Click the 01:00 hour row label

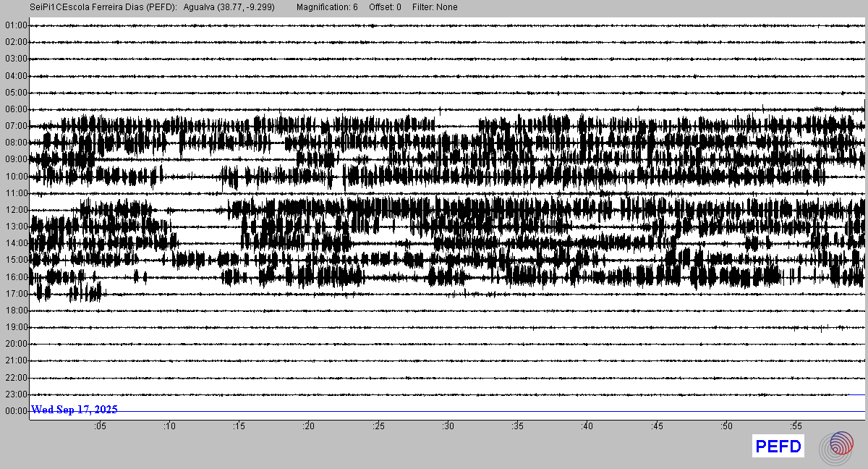[x=15, y=25]
